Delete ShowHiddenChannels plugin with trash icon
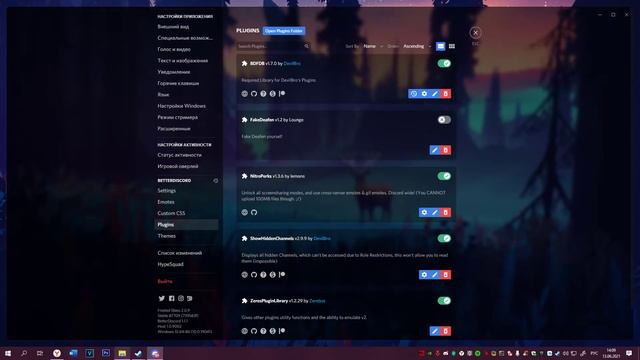Screen dimensions: 640x360 coord(445,275)
